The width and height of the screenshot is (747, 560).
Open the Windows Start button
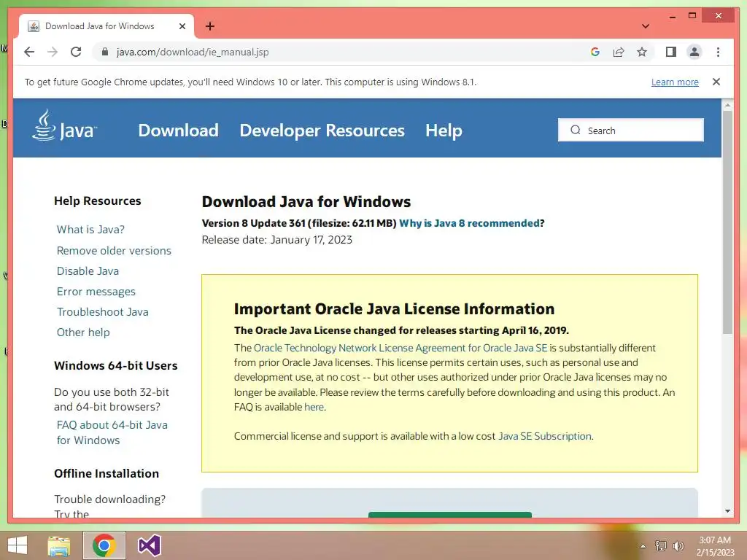pyautogui.click(x=18, y=545)
